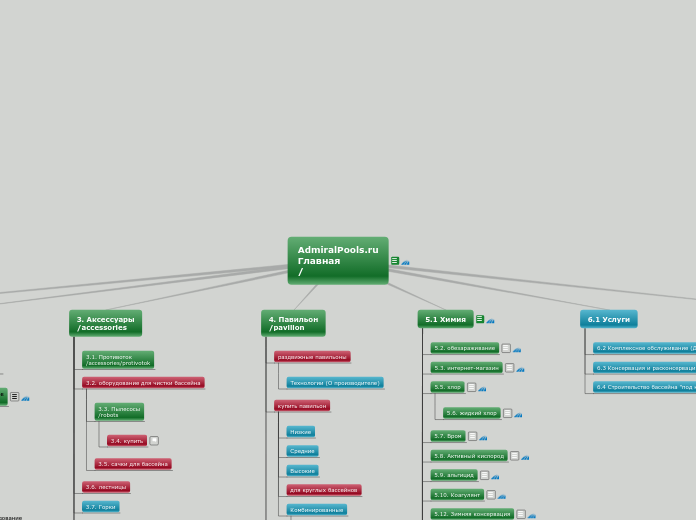Click the 5.7. Бром node
Image resolution: width=696 pixels, height=520 pixels.
click(x=448, y=436)
